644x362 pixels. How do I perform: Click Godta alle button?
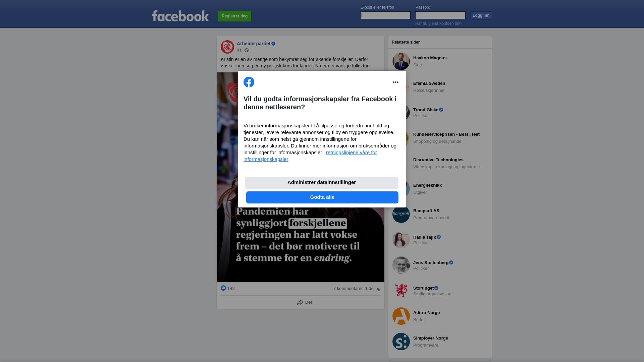(x=322, y=197)
